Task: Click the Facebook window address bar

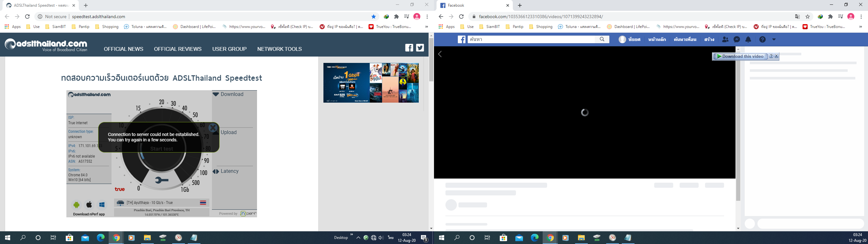Action: (634, 17)
